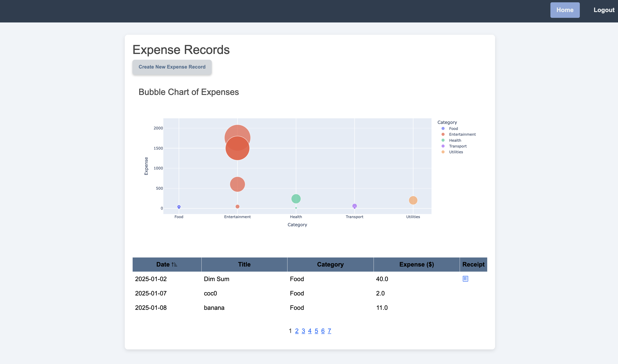Screen dimensions: 618x364
Task: Select the banana expense row
Action: (x=214, y=308)
